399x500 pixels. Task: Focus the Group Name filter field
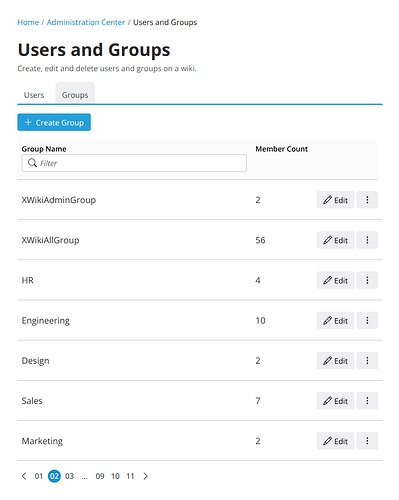click(x=134, y=163)
